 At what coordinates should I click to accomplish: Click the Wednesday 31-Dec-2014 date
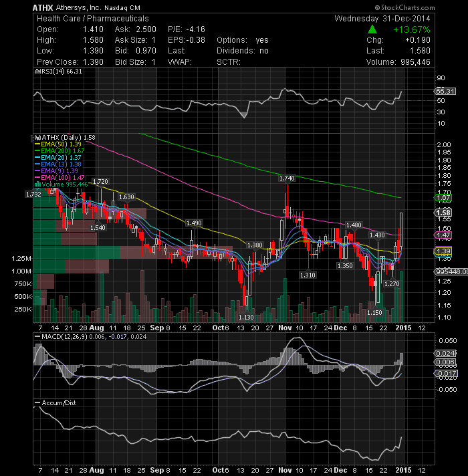(x=382, y=19)
